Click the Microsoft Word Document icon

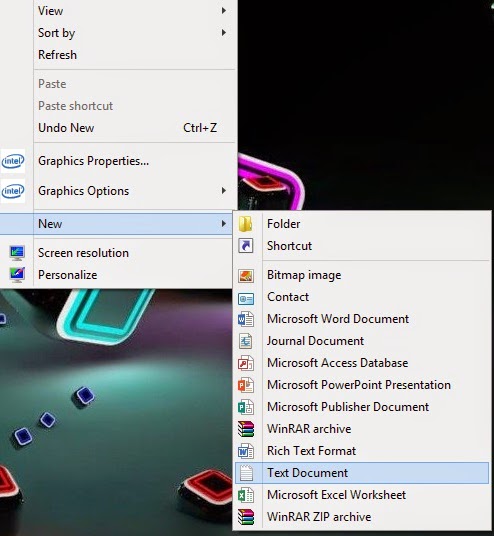246,319
